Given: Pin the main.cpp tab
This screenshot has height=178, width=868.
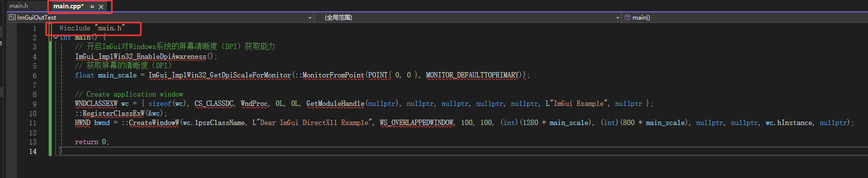Looking at the screenshot, I should click(x=92, y=6).
